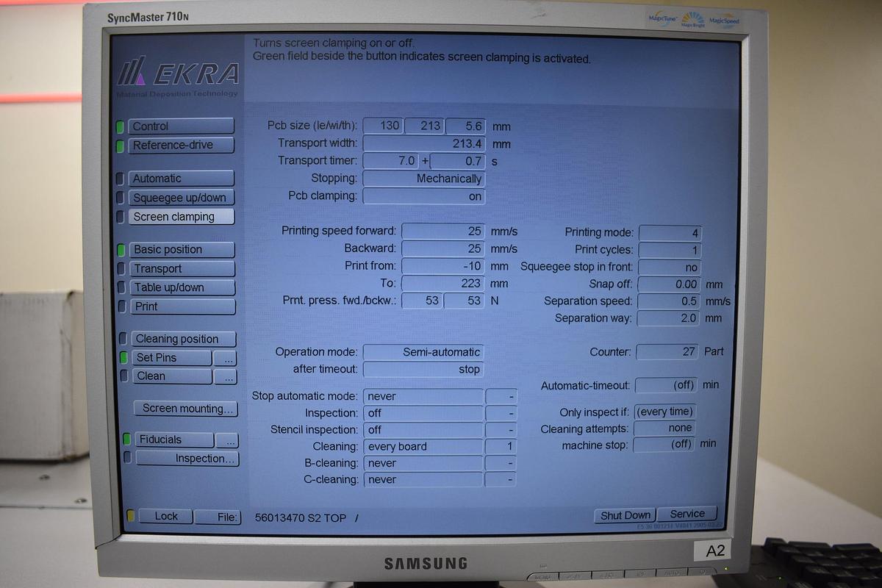Screen dimensions: 882x588
Task: Click green indicator beside Fiducials
Action: coord(127,440)
